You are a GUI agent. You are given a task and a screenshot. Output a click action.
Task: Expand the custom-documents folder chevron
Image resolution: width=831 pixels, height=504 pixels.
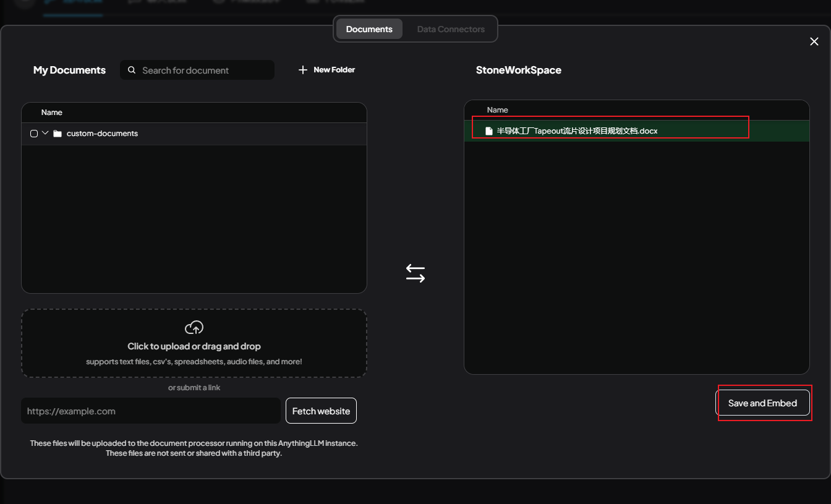[45, 134]
